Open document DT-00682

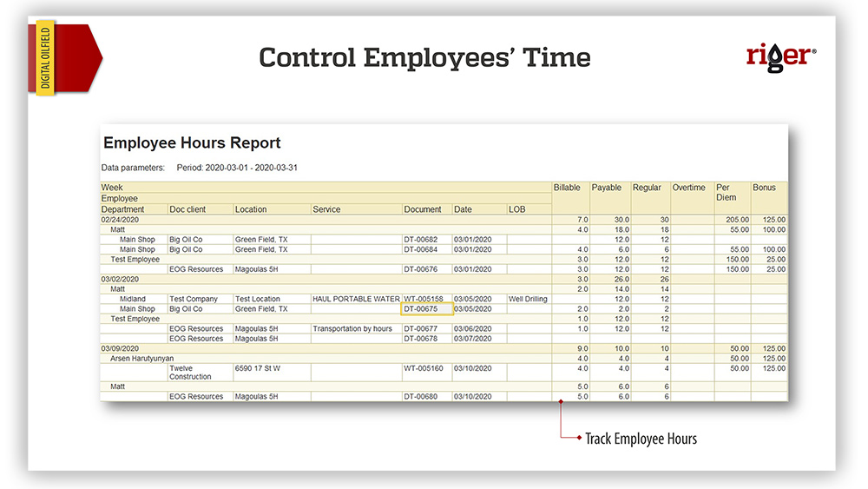pyautogui.click(x=421, y=240)
